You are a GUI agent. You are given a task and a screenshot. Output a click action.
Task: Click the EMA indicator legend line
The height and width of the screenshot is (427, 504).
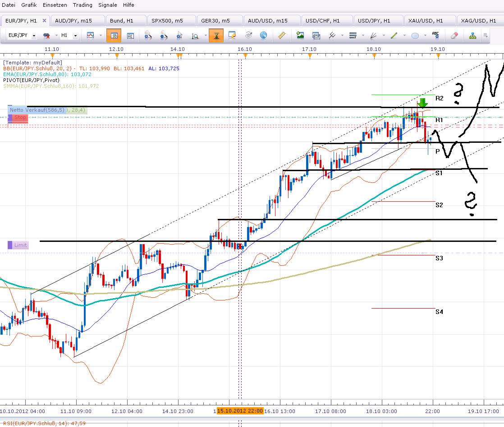tap(47, 74)
